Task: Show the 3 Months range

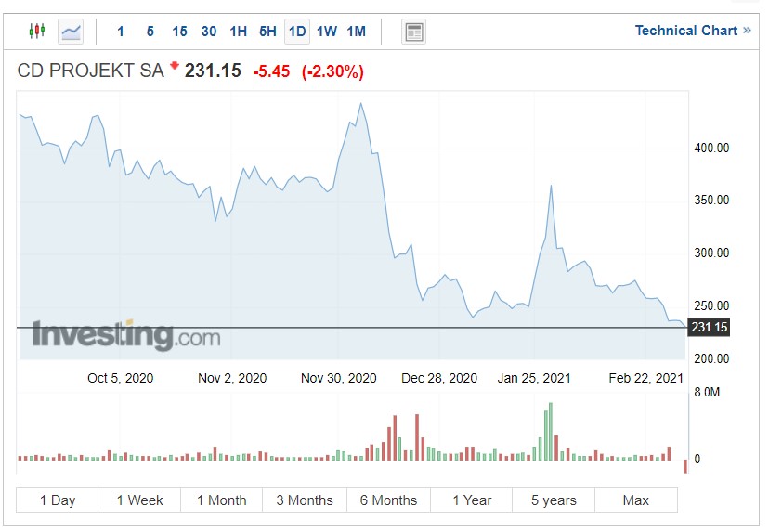Action: (305, 500)
